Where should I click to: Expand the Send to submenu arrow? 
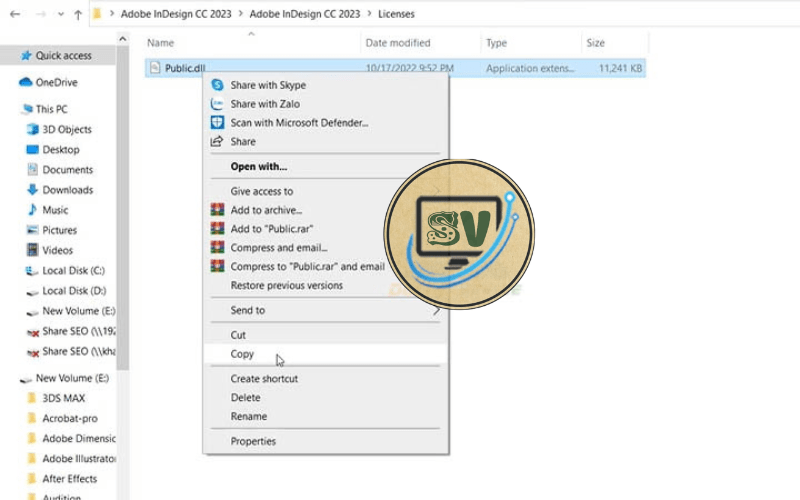(x=437, y=311)
